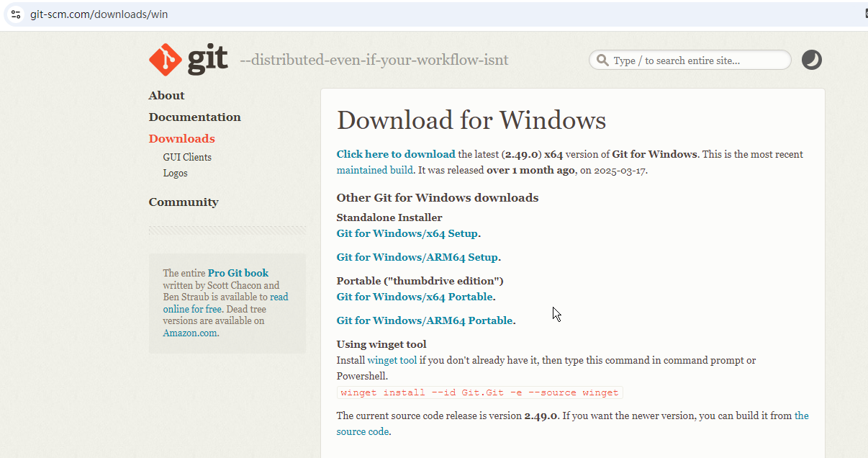Open site info icon in address bar
868x458 pixels.
(16, 14)
